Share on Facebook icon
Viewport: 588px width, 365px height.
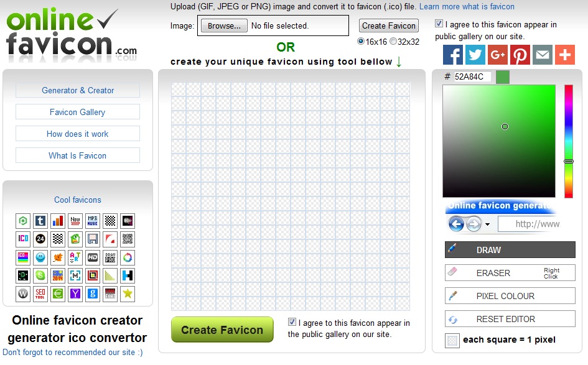453,55
